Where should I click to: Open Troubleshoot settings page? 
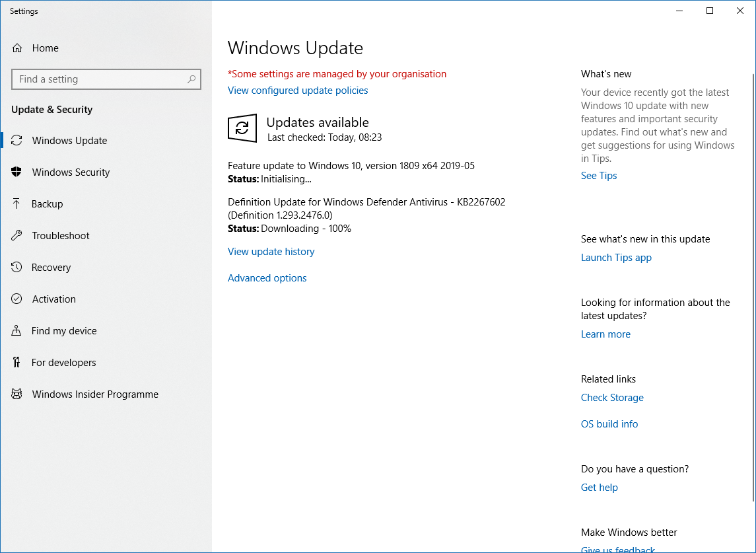coord(106,235)
